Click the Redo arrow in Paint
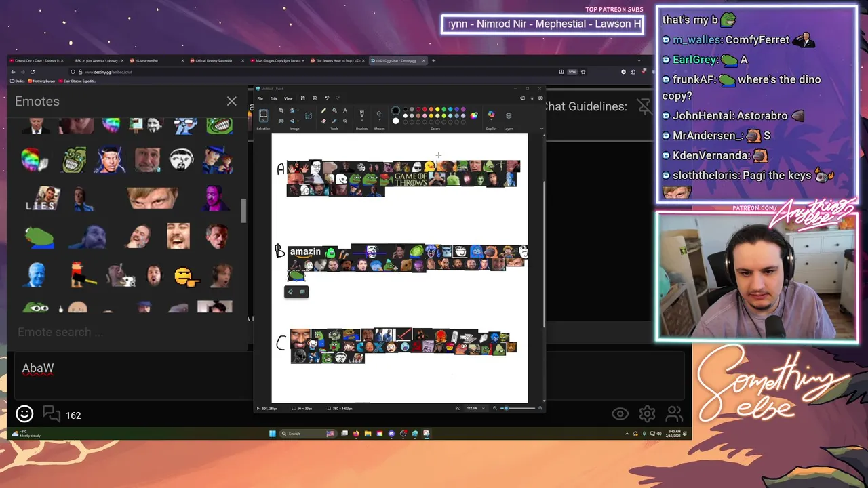 [x=338, y=98]
